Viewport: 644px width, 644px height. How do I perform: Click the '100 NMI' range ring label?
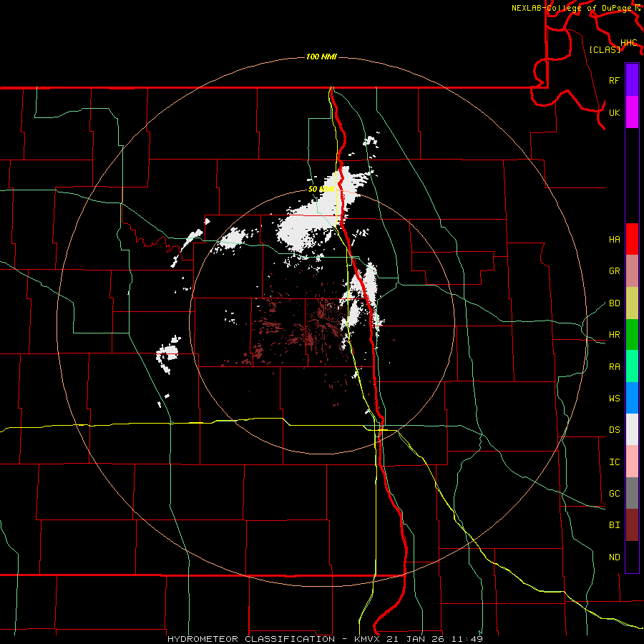click(321, 57)
